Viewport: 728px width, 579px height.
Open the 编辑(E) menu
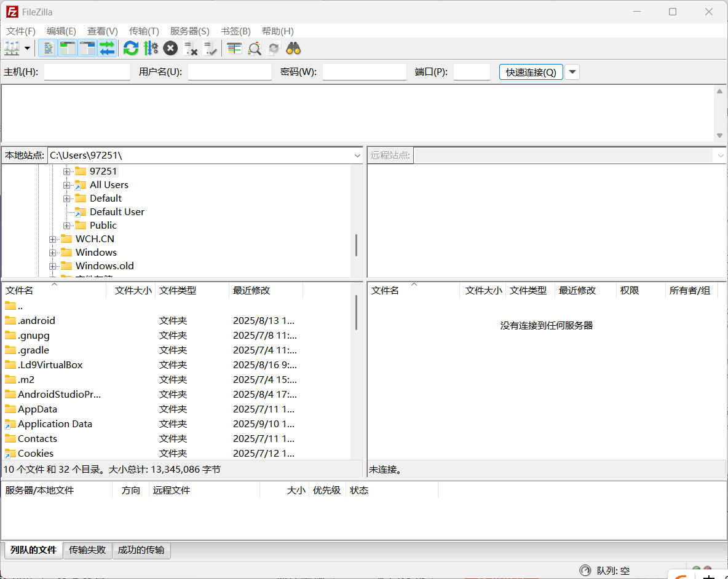pos(61,31)
